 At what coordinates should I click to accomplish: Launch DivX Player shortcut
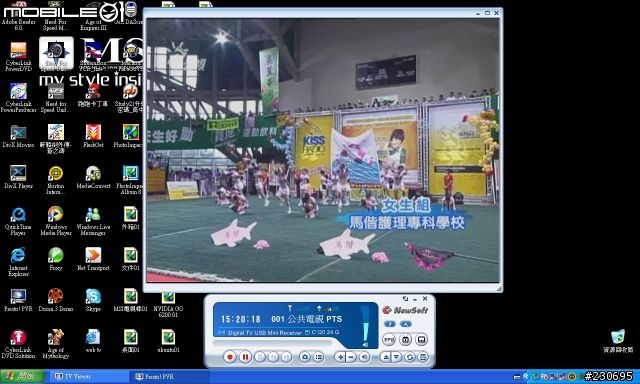[18, 178]
